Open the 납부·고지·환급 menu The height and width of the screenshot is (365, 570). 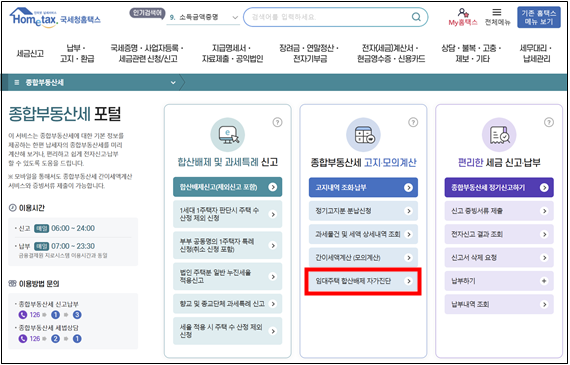tap(77, 53)
